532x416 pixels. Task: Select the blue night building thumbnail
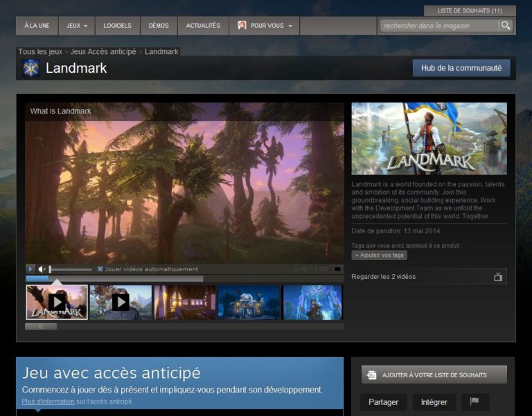pos(249,302)
